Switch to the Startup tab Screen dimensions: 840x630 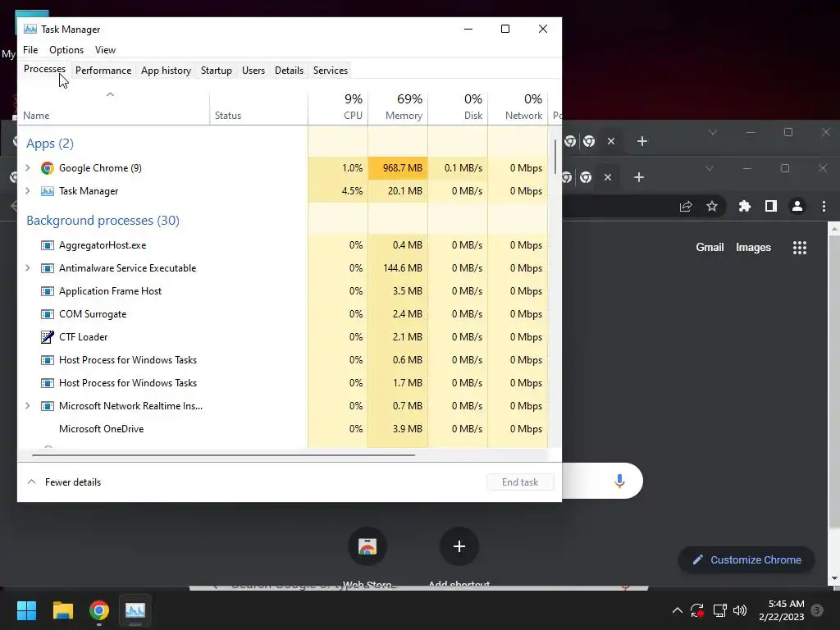coord(217,71)
